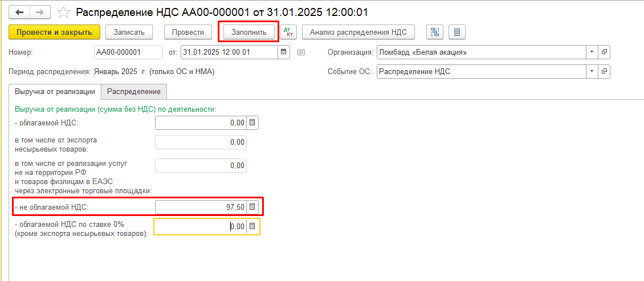Switch to the Распределение tab
Image resolution: width=644 pixels, height=281 pixels.
pos(134,91)
